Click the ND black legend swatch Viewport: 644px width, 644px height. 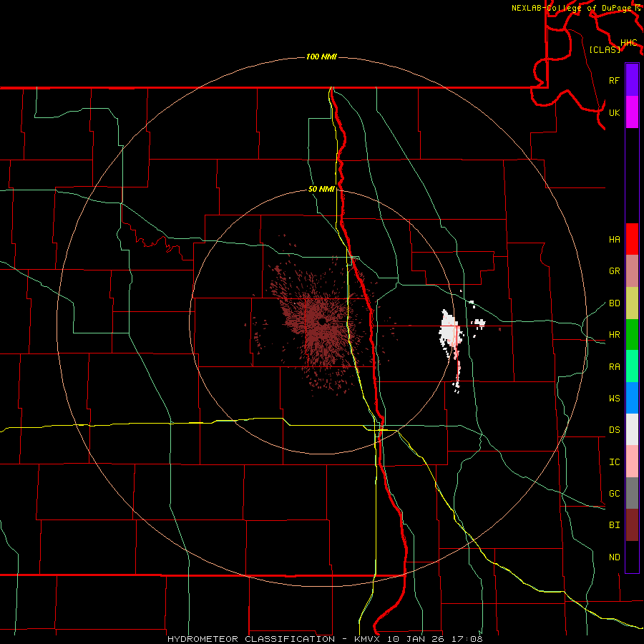click(632, 557)
